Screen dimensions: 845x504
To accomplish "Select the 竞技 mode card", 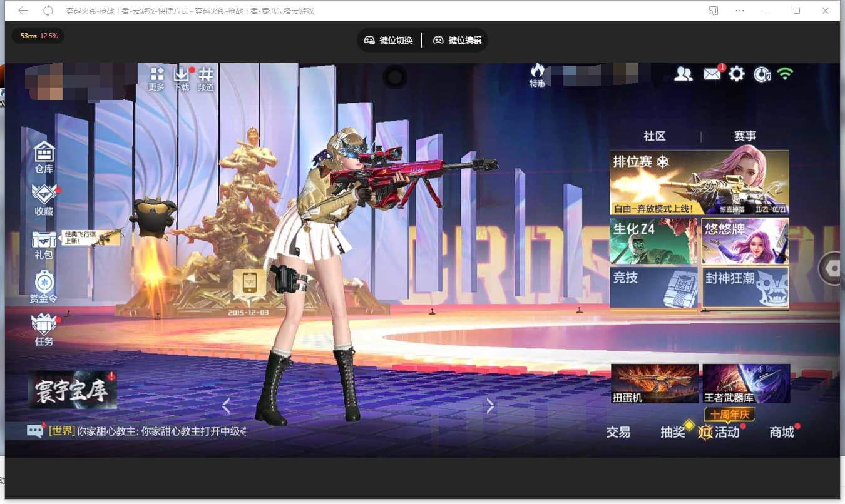I will [653, 288].
